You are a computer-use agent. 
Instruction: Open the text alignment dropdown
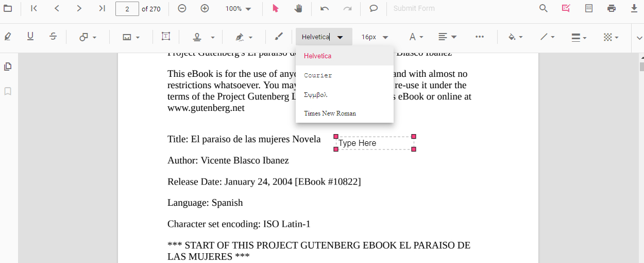[x=447, y=37]
